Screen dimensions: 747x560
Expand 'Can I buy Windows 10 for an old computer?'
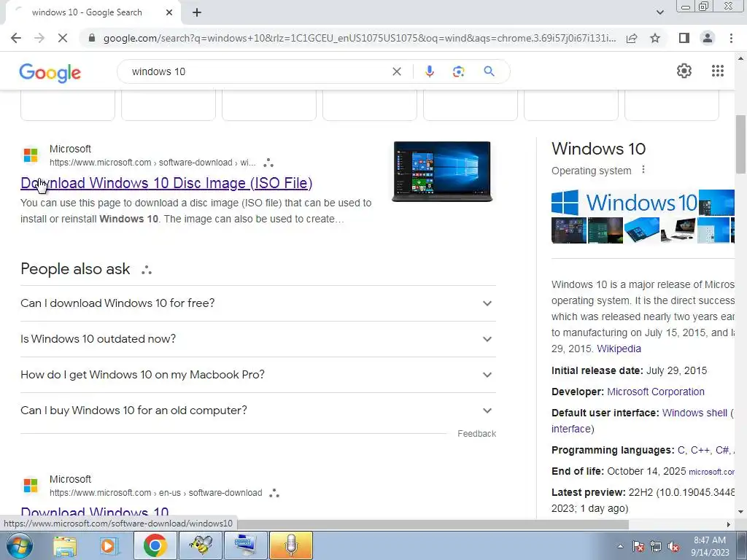258,411
